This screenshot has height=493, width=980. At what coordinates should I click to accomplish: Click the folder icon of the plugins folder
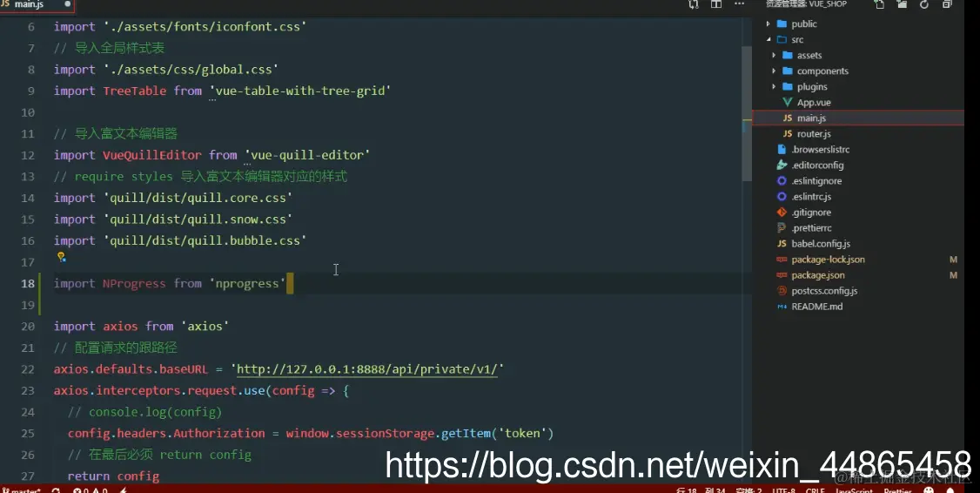(788, 86)
